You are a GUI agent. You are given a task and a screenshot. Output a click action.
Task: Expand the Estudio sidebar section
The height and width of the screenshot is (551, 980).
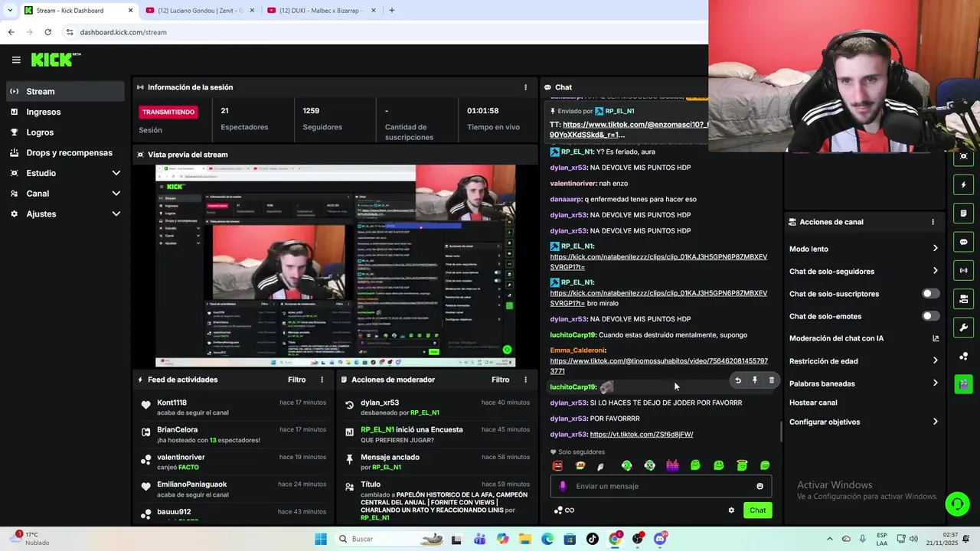click(x=64, y=173)
